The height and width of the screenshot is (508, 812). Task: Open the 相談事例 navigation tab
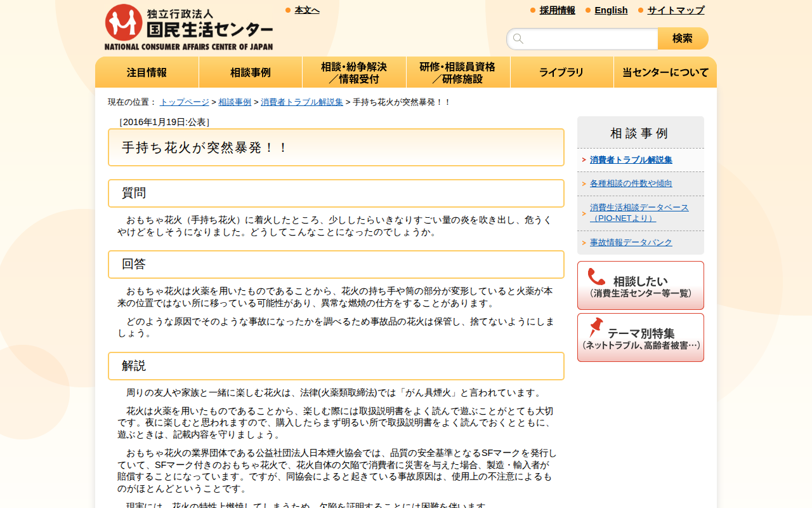click(x=251, y=72)
